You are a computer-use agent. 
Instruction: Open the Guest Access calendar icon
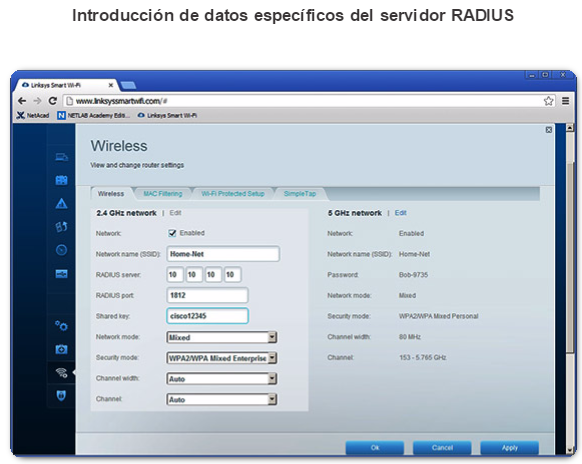61,180
